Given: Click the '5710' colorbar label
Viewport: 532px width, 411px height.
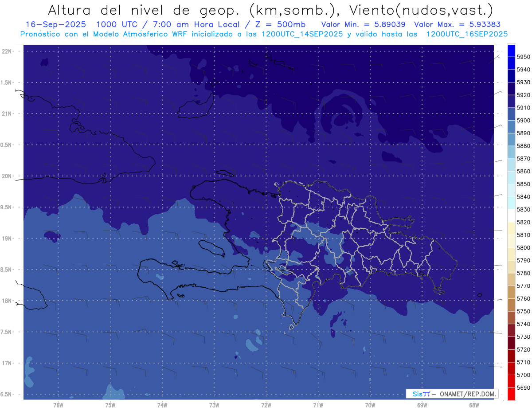Looking at the screenshot, I should (523, 362).
